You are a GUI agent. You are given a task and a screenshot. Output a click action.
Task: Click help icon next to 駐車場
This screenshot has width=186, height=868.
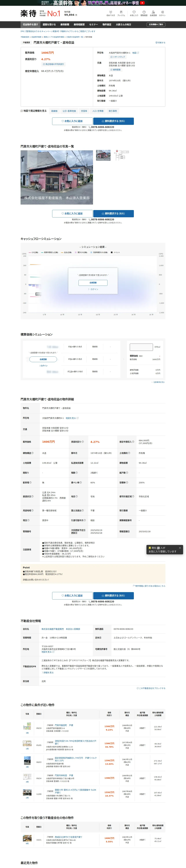tap(30, 482)
